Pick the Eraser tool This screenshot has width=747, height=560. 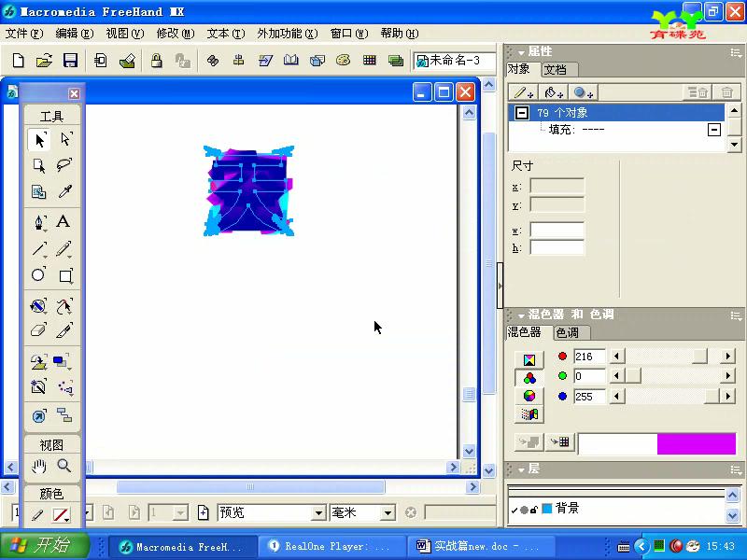point(38,330)
